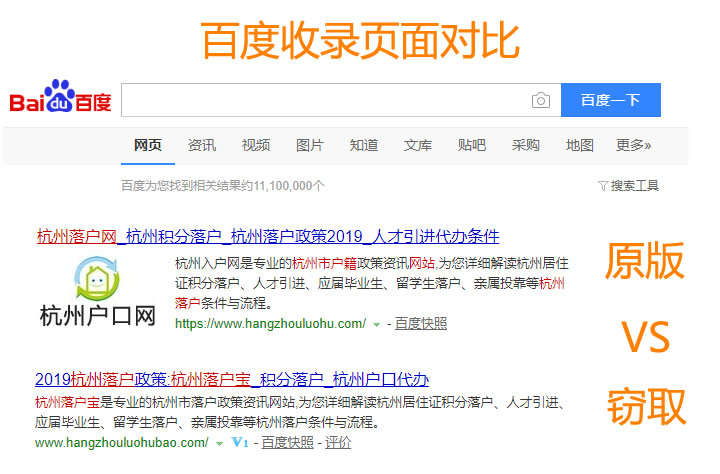
Task: Go to the 文库 tab
Action: pos(418,145)
